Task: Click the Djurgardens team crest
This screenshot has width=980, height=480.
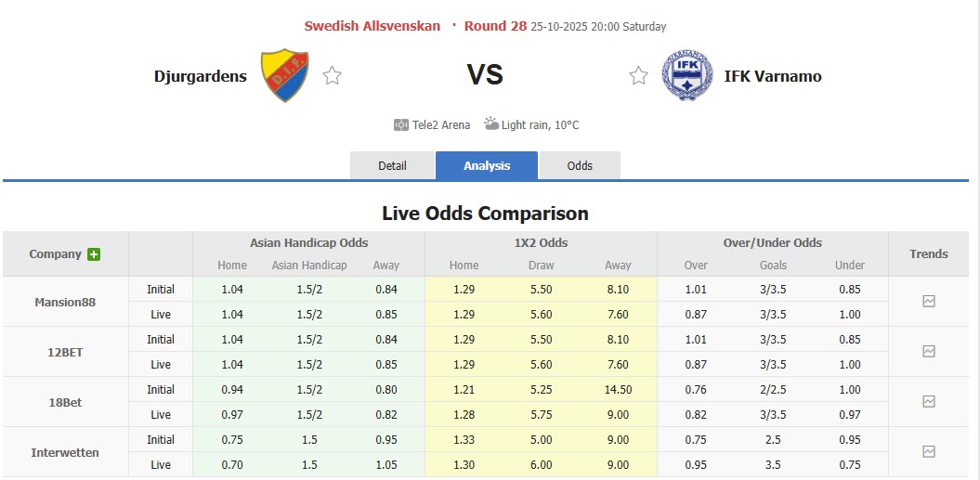Action: pos(284,75)
